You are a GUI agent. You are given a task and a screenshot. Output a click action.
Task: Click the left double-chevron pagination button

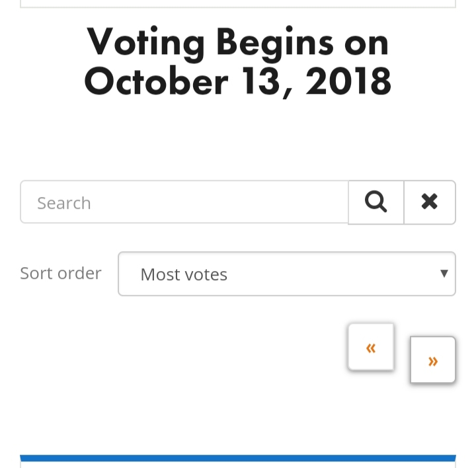(x=371, y=347)
